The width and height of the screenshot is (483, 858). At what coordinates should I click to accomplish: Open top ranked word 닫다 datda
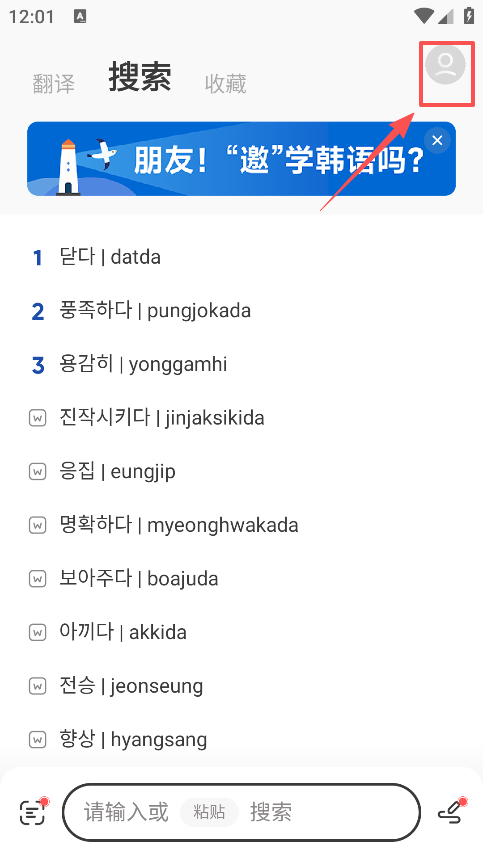(x=241, y=257)
